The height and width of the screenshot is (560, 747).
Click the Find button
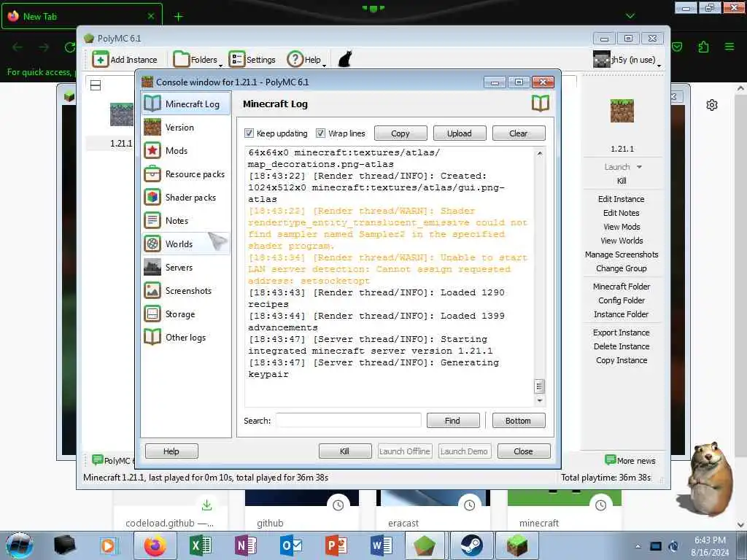click(452, 421)
